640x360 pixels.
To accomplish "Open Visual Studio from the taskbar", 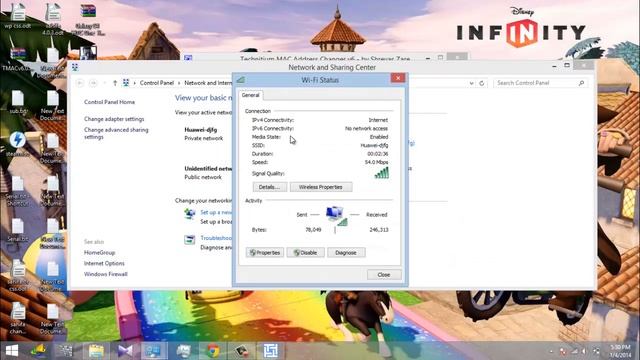I will [x=125, y=351].
